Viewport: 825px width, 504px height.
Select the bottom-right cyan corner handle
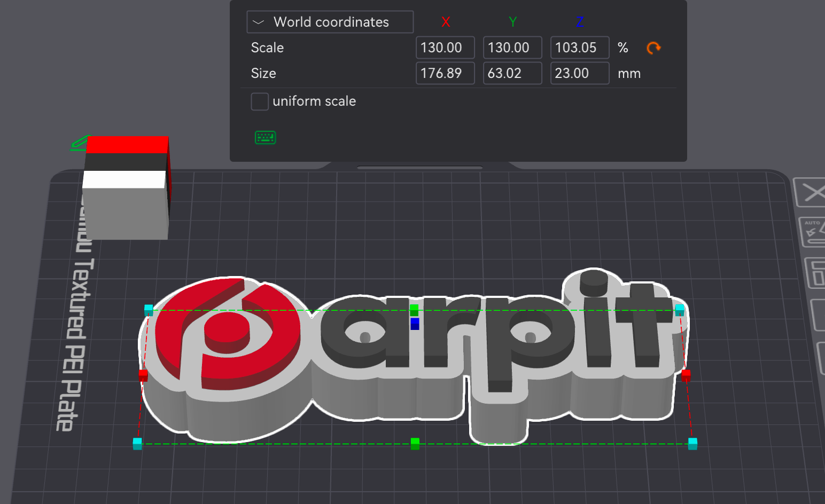pos(692,444)
